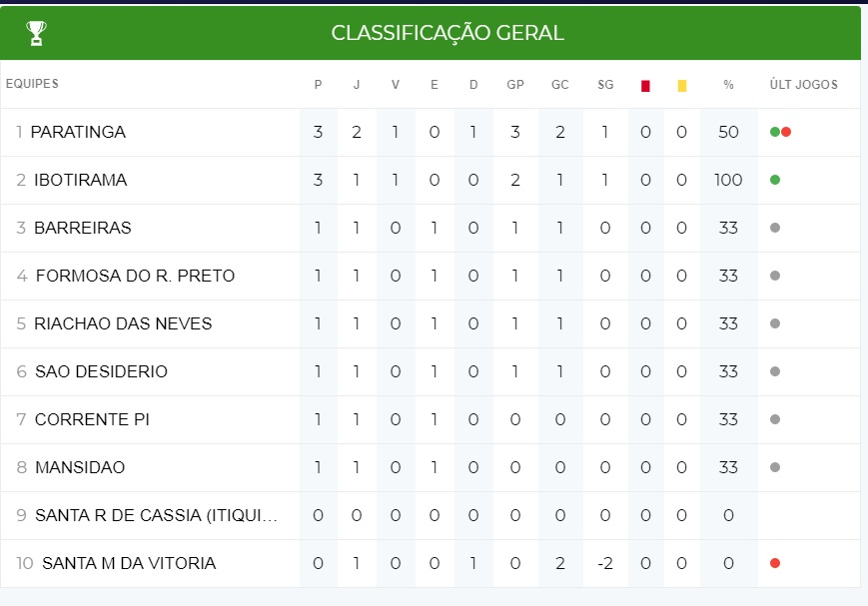Click Paratinga's red last-game result dot
The image size is (868, 606).
(786, 132)
